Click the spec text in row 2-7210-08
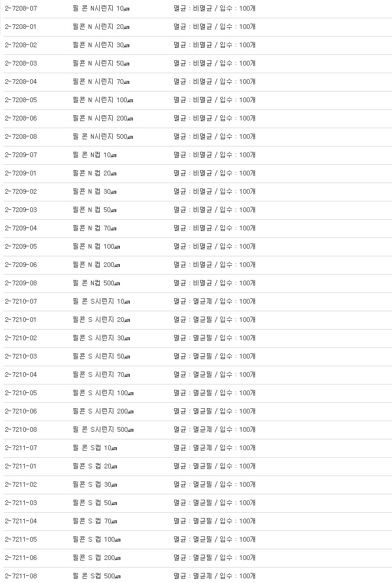The height and width of the screenshot is (583, 392). pyautogui.click(x=214, y=430)
